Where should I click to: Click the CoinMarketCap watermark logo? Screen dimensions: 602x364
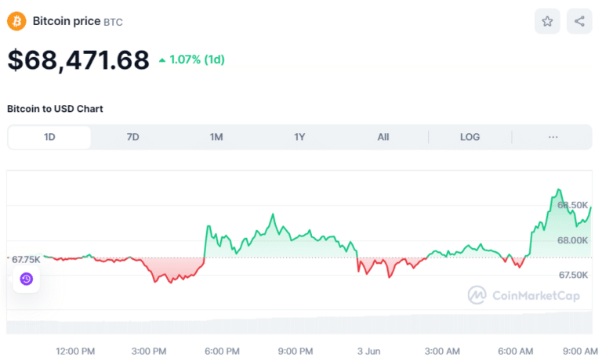(477, 295)
